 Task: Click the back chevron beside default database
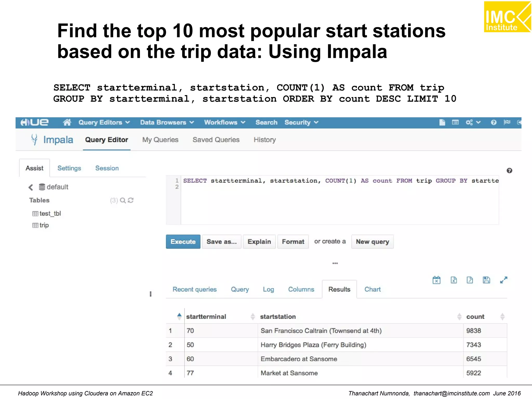[31, 187]
